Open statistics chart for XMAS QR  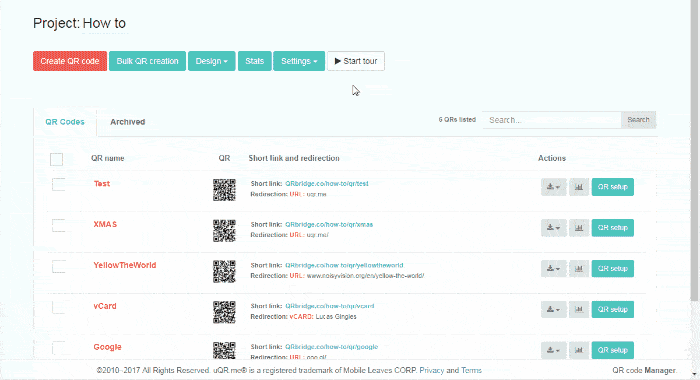point(579,228)
